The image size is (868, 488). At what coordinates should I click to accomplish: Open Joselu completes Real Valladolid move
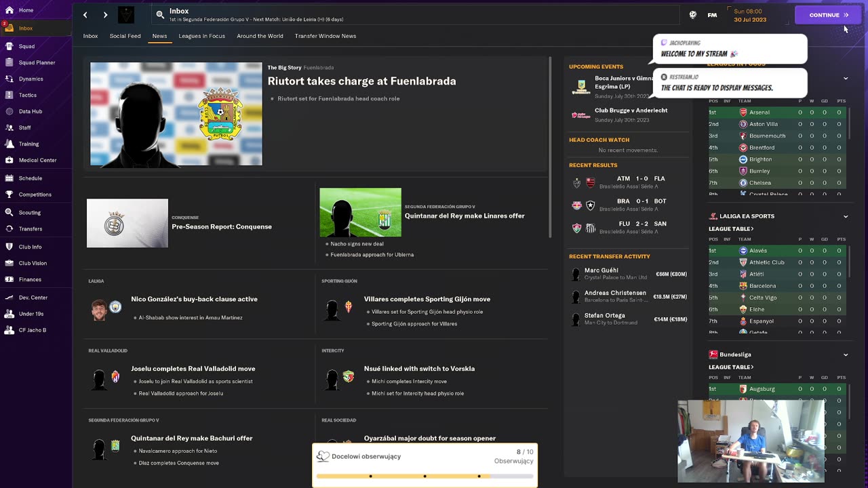pos(193,369)
